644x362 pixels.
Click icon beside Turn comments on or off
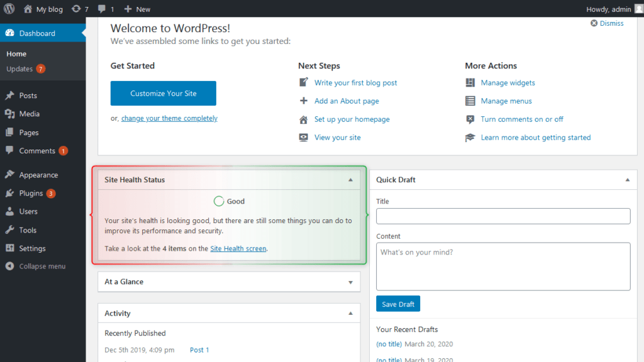(x=470, y=119)
